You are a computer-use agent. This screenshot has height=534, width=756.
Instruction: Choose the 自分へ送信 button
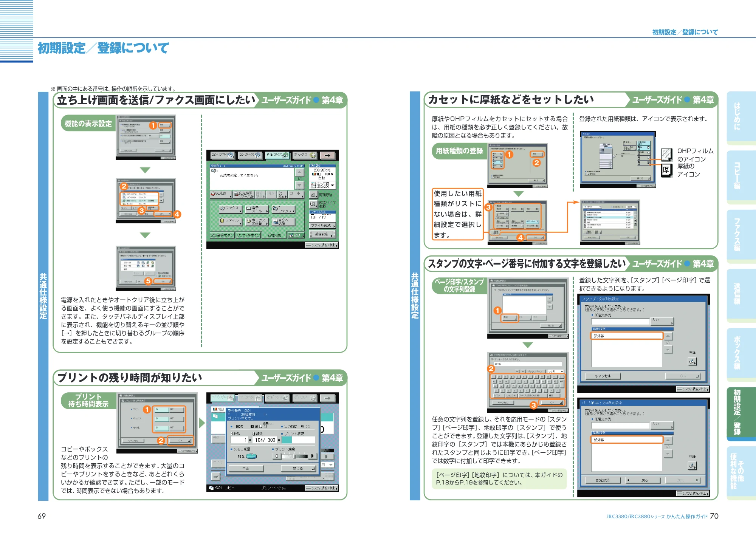point(283,221)
